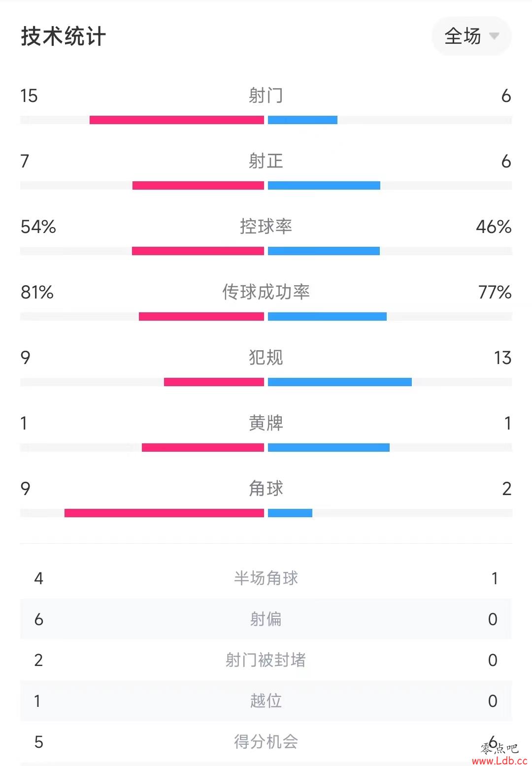Screen dimensions: 532x766
Task: Click the 射门被封堵 row
Action: click(x=266, y=660)
